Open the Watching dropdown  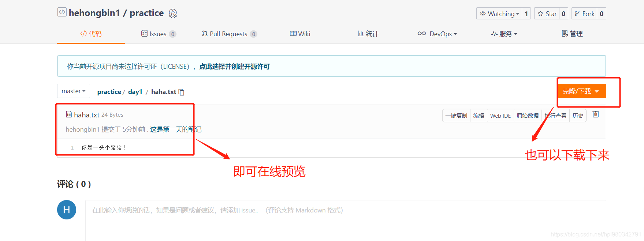point(499,14)
